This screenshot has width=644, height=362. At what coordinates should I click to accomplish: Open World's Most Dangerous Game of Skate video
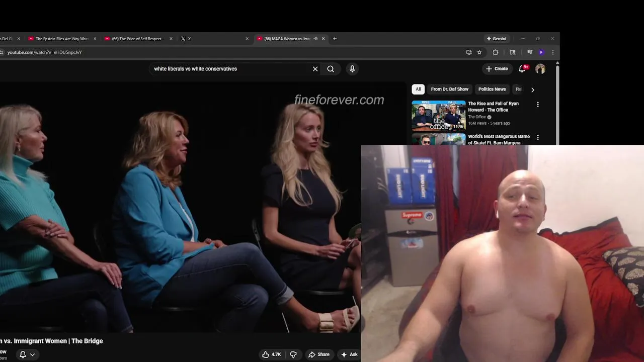point(499,139)
